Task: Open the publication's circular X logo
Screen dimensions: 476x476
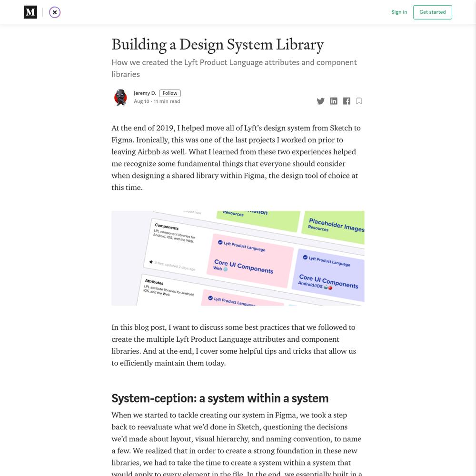Action: (x=55, y=12)
